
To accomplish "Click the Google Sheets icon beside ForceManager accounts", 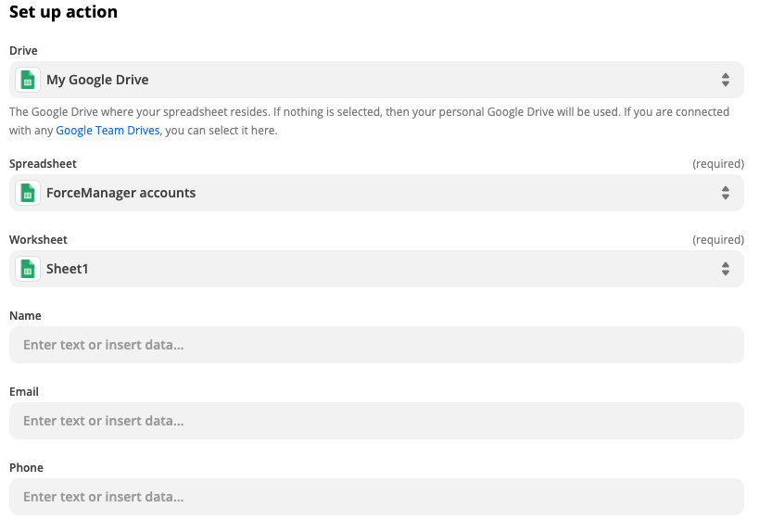I will [28, 193].
